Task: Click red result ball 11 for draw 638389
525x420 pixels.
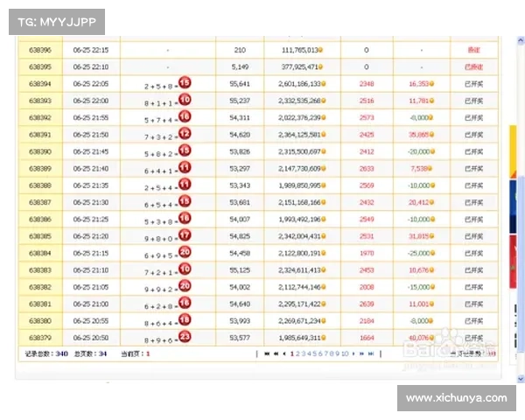Action: [185, 167]
